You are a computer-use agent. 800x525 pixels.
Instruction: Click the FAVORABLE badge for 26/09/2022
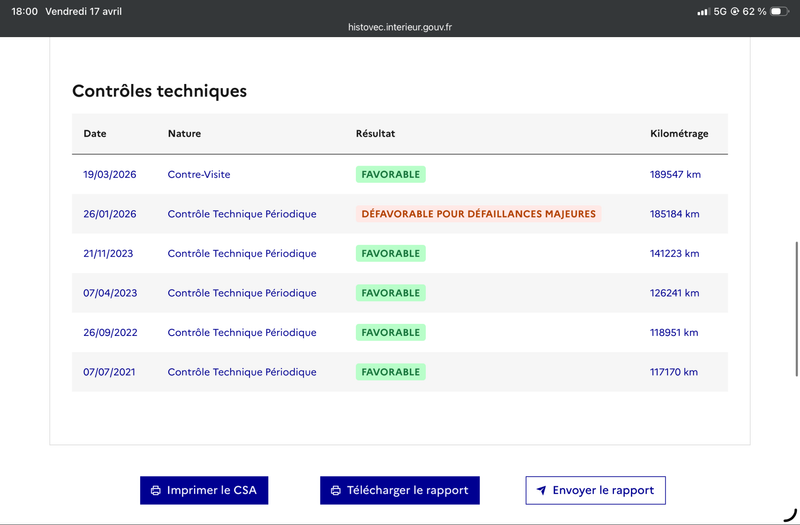(x=391, y=333)
